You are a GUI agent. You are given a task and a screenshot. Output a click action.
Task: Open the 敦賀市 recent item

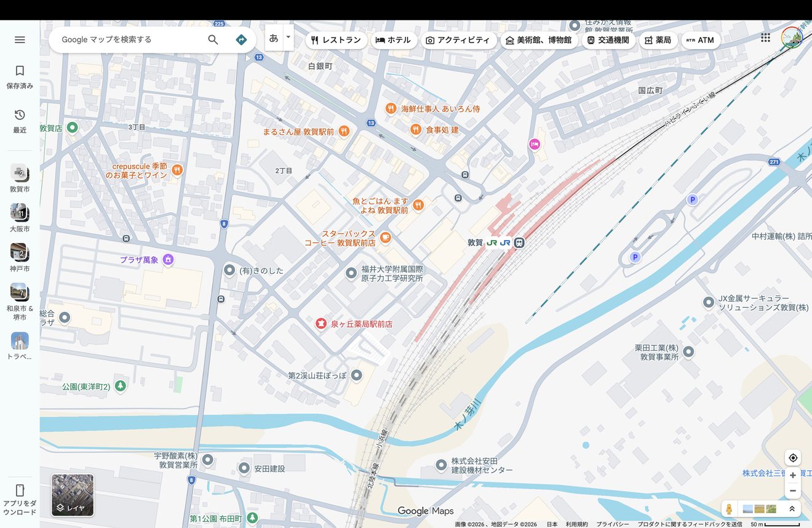pyautogui.click(x=20, y=178)
